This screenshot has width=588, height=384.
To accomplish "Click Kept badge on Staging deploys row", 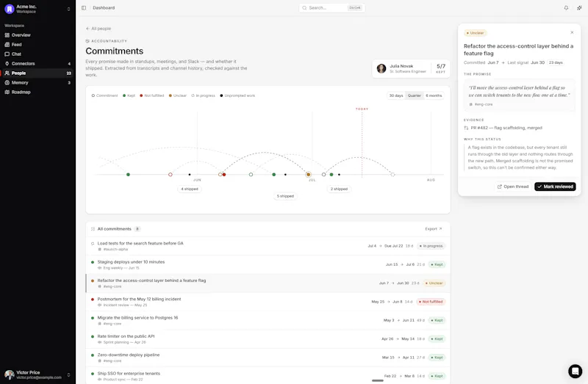I will (437, 264).
